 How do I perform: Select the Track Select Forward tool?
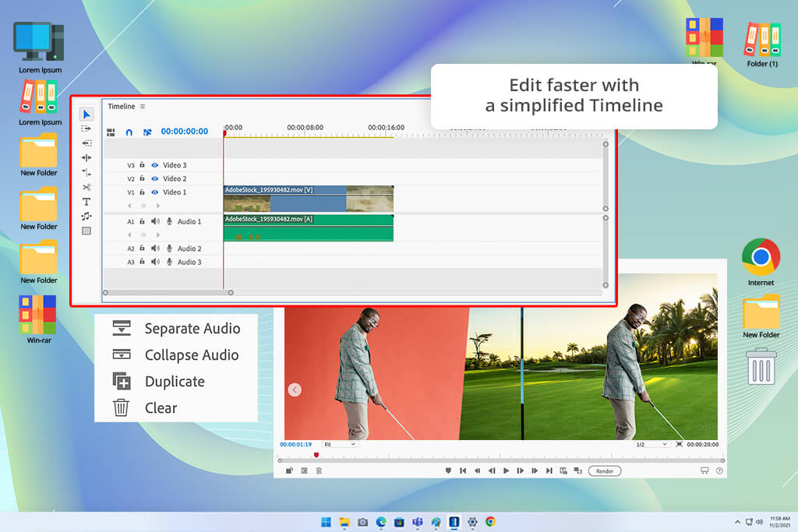87,129
